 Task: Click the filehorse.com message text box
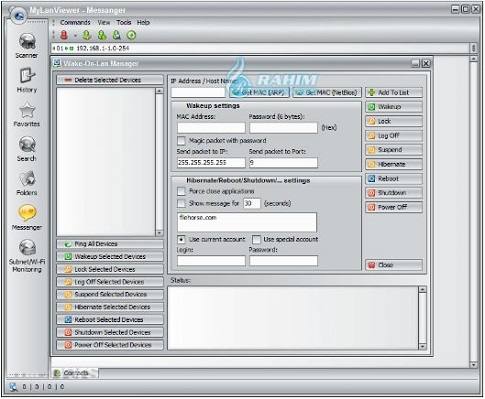(x=247, y=222)
